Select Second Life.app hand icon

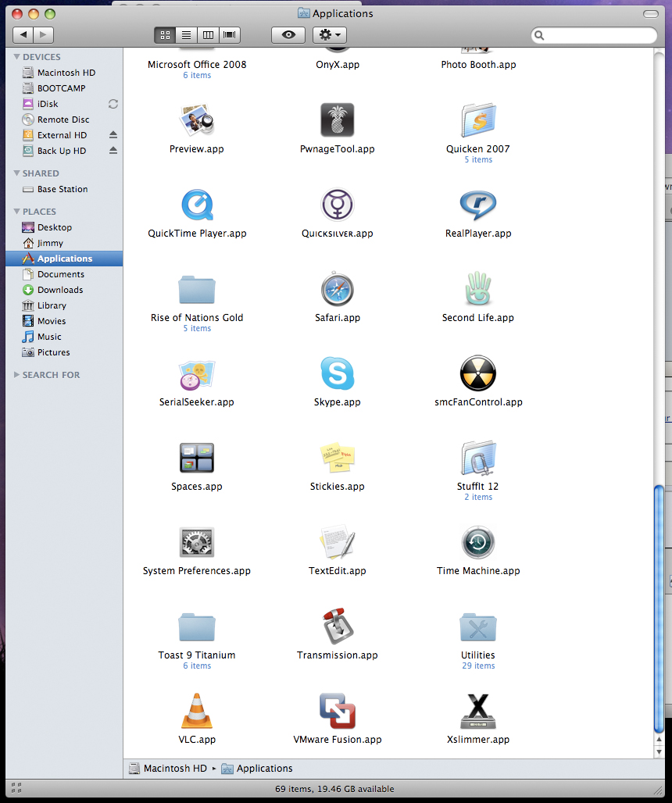[478, 288]
